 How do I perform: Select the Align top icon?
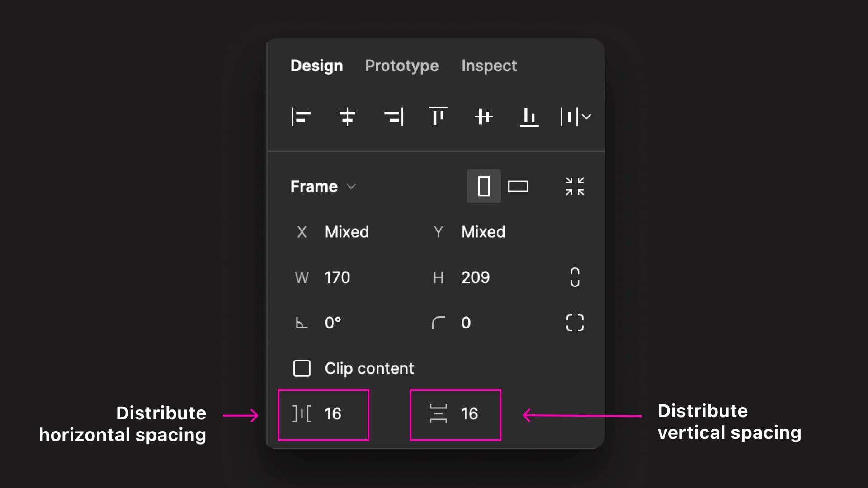click(x=438, y=117)
